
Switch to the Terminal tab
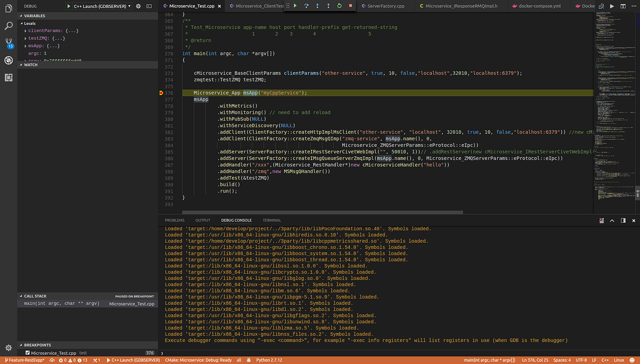point(271,220)
